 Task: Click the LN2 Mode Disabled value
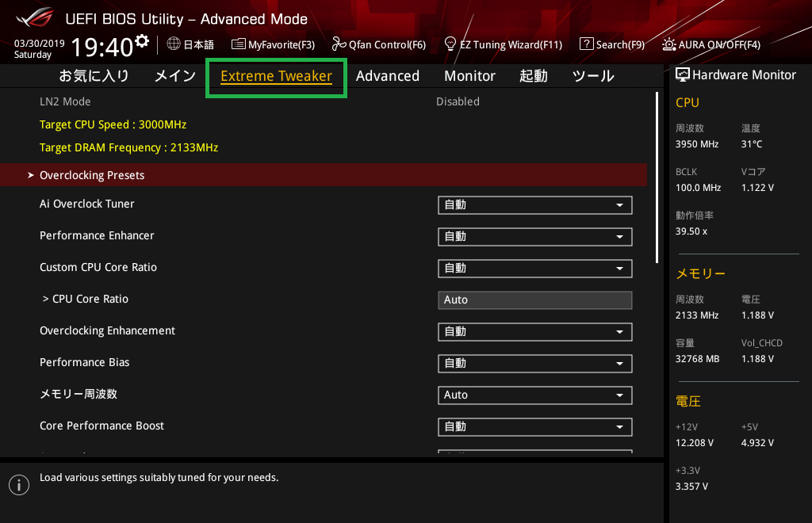pyautogui.click(x=458, y=101)
